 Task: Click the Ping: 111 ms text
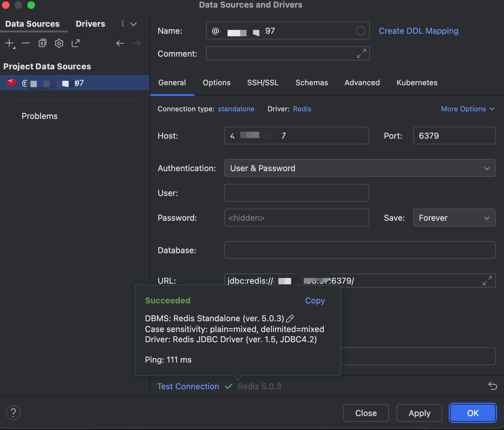(x=168, y=360)
